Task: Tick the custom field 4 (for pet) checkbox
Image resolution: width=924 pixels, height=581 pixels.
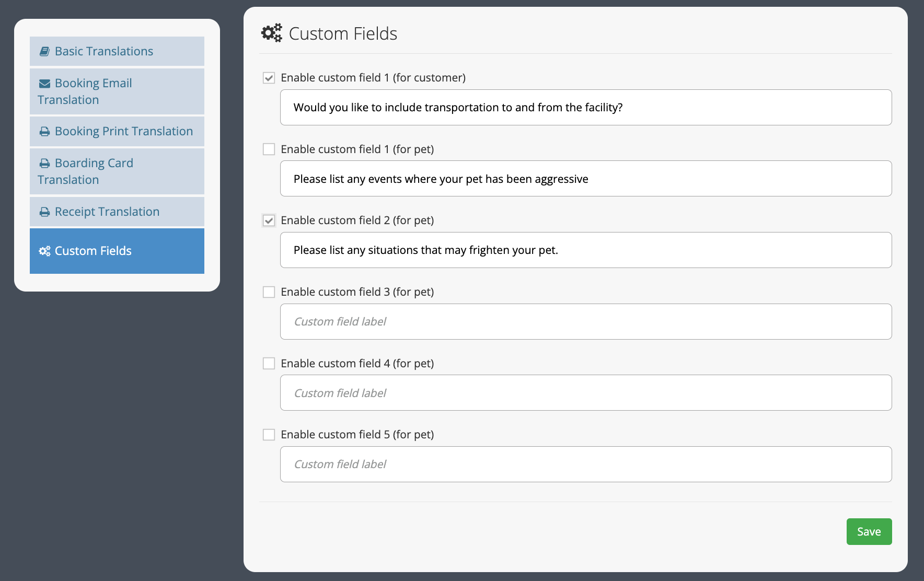Action: pos(269,364)
